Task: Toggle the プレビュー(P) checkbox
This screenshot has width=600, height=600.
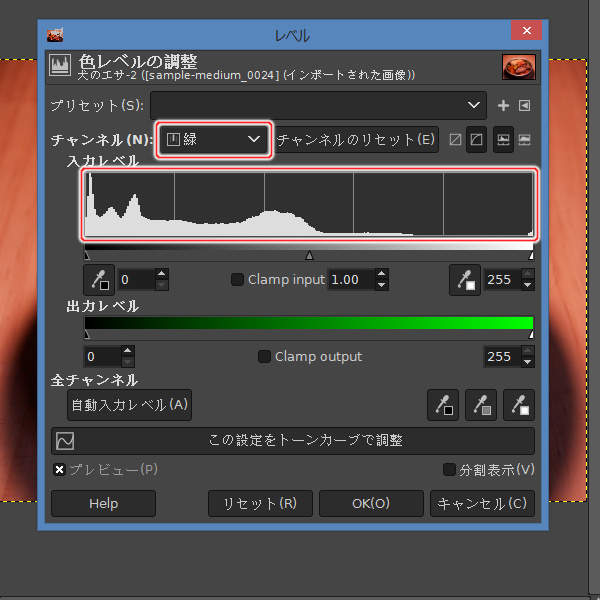Action: pos(59,469)
